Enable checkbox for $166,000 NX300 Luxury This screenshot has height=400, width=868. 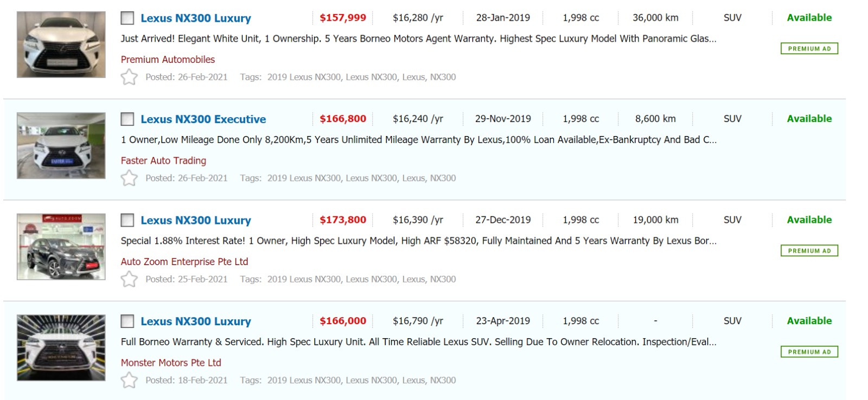click(x=127, y=321)
